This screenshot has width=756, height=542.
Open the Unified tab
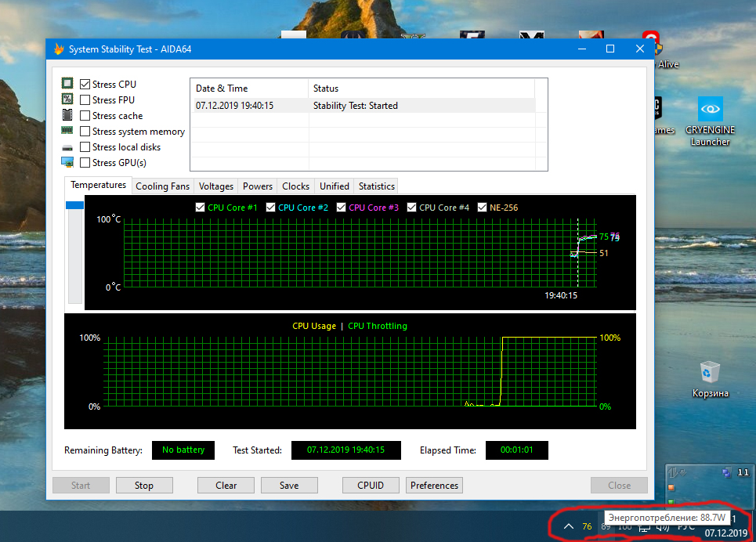point(334,186)
